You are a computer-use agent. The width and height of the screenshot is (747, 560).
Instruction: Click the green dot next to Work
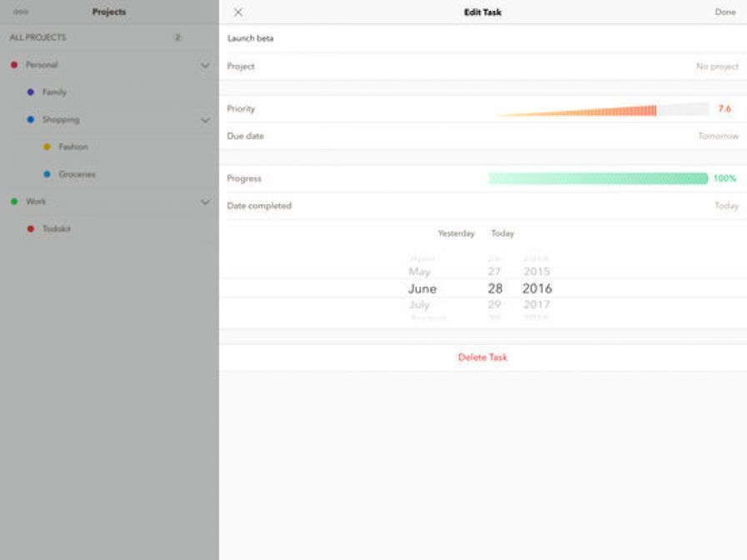click(14, 202)
